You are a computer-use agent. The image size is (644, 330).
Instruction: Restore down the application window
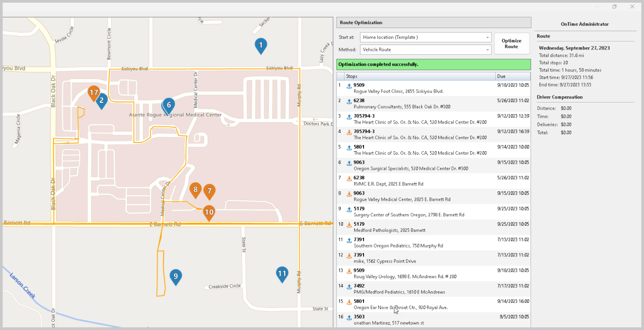615,6
